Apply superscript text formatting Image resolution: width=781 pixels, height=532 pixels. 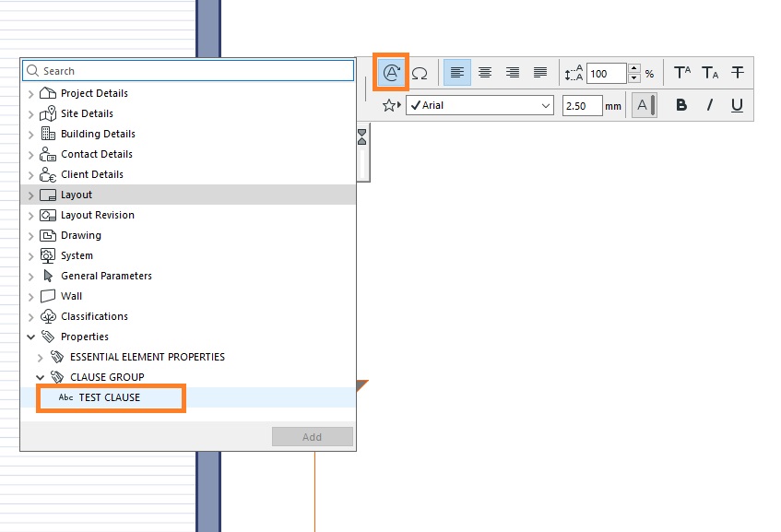click(x=682, y=73)
